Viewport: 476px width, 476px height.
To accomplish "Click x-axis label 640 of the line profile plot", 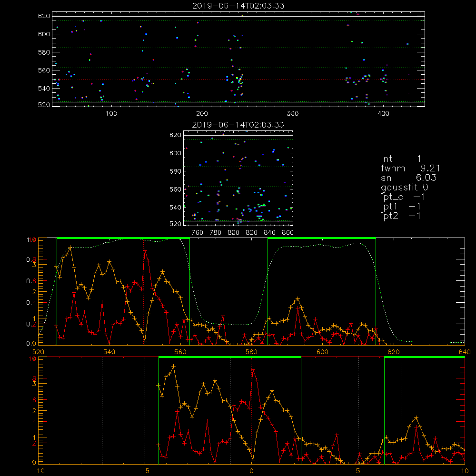I will [465, 352].
